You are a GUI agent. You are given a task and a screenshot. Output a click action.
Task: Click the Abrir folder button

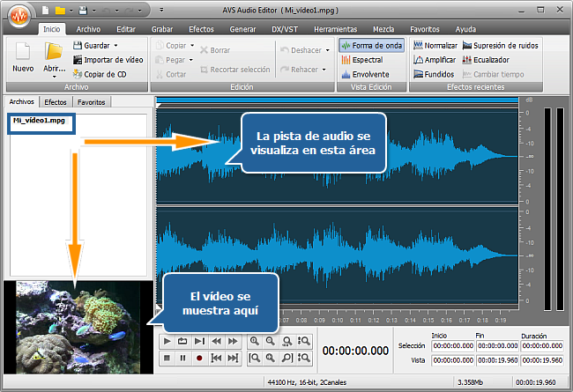coord(54,57)
